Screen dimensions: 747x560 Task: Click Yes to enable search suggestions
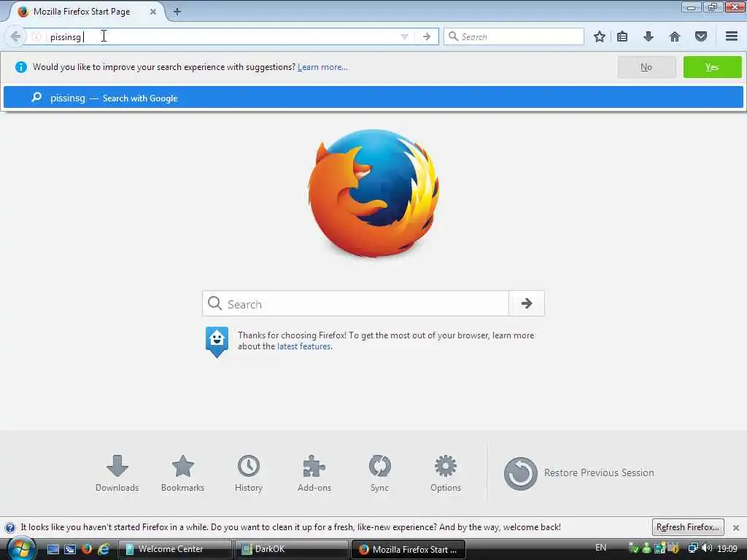click(x=712, y=67)
